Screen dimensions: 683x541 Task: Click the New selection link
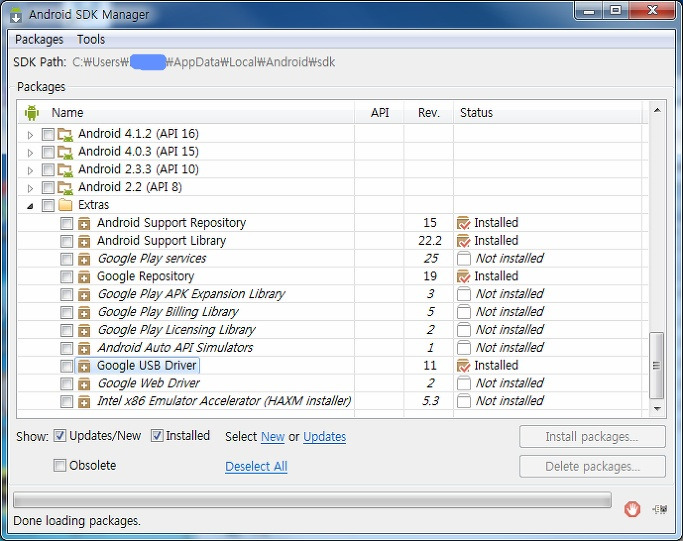coord(273,436)
